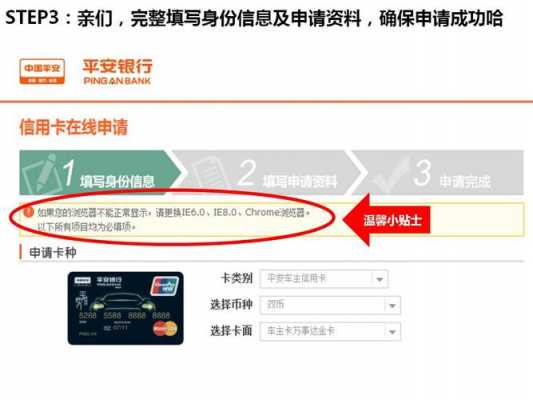
Task: Open the 卡类别 dropdown arrow
Action: click(380, 279)
